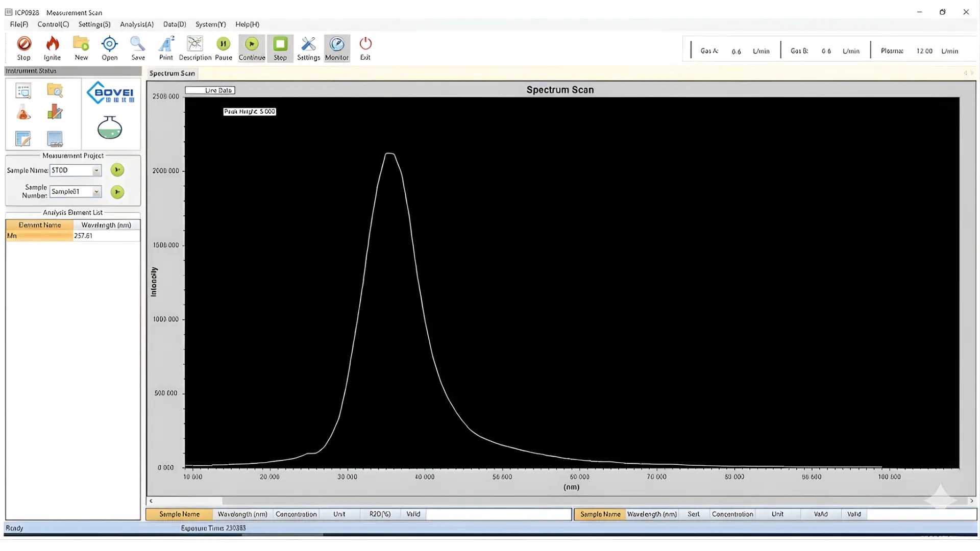Open the Settings menu in menu bar
This screenshot has height=551, width=980.
coord(94,24)
